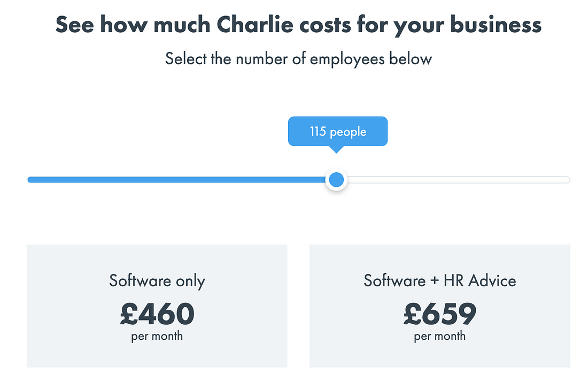Click the far left end of employee slider
The image size is (588, 381).
coord(29,180)
